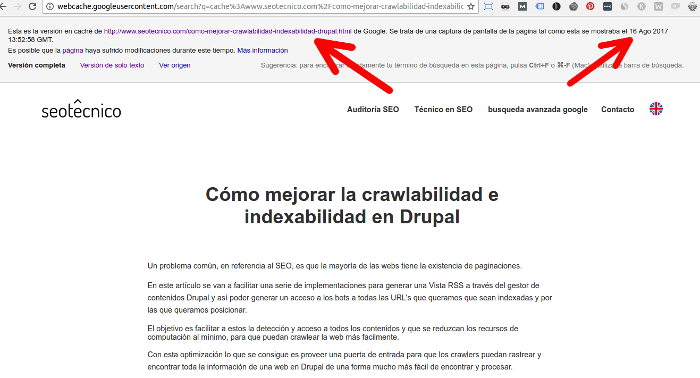Click the seotecnico logo
This screenshot has height=378, width=700.
81,109
